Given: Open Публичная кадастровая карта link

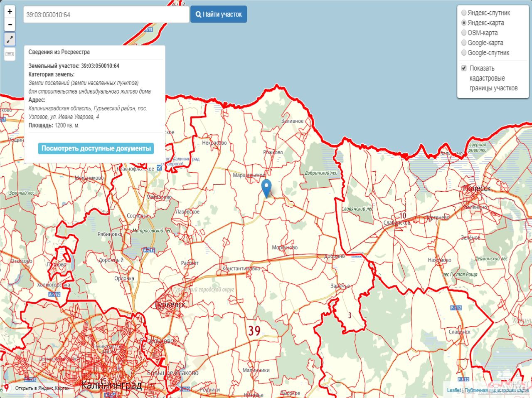Looking at the screenshot, I should pos(496,390).
